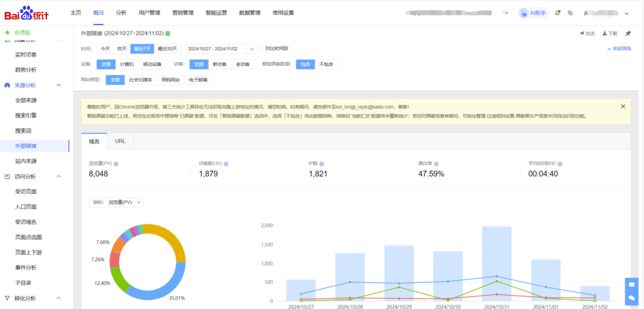644x309 pixels.
Task: Click the help icon next to 访客数(UV)
Action: coord(226,164)
